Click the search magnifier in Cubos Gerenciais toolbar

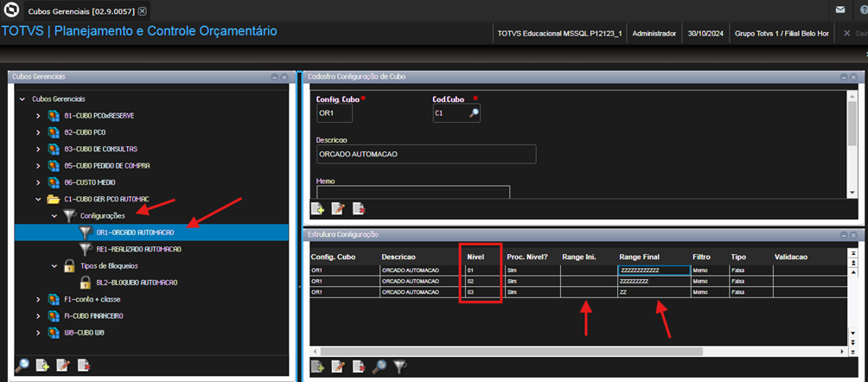click(x=22, y=365)
